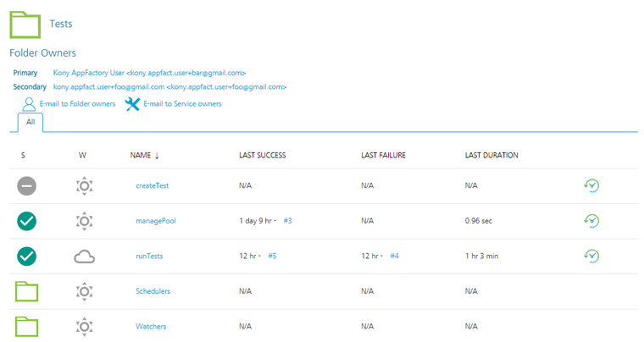The image size is (644, 342).
Task: Schedule a build for createTest
Action: [x=591, y=185]
